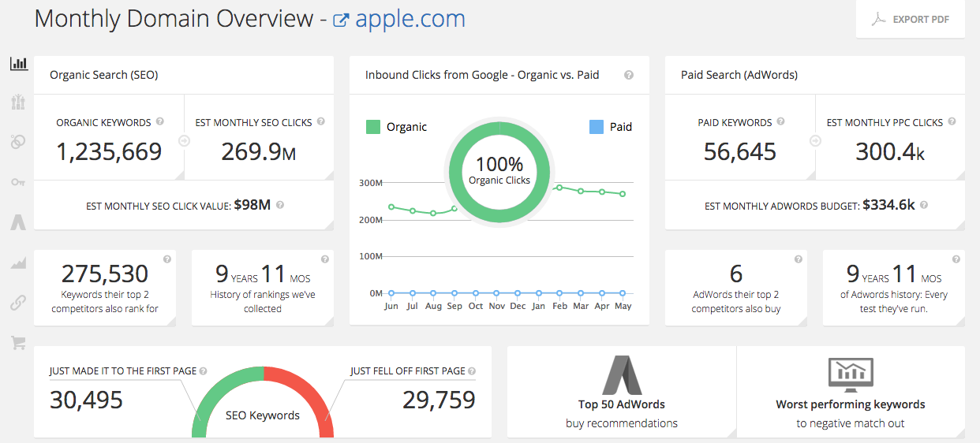Image resolution: width=980 pixels, height=443 pixels.
Task: Toggle the Organic series in chart legend
Action: point(397,127)
